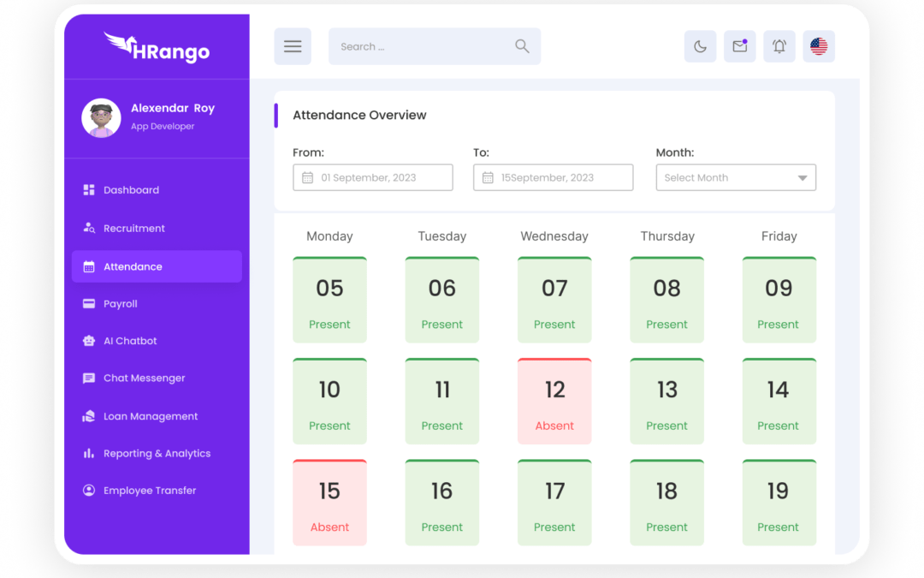The height and width of the screenshot is (578, 924).
Task: Click the AI Chatbot robot icon
Action: click(89, 341)
